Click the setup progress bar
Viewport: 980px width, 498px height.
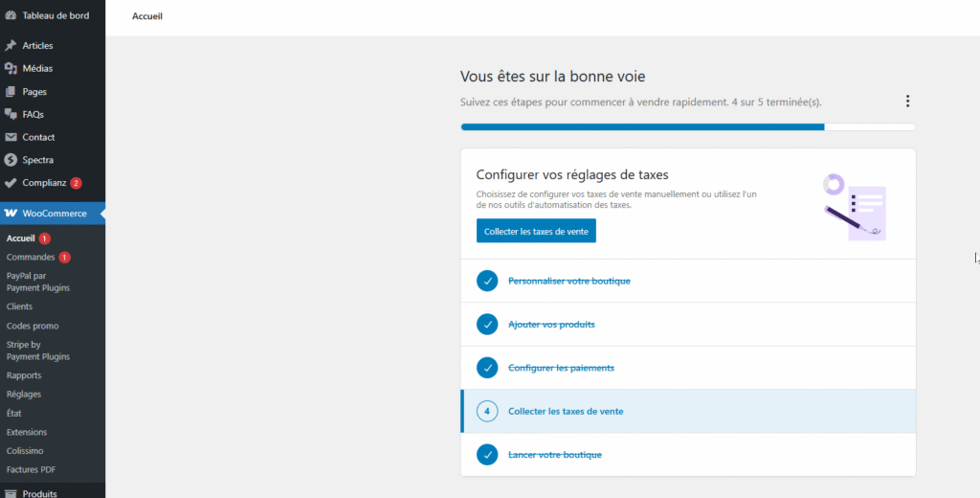687,126
